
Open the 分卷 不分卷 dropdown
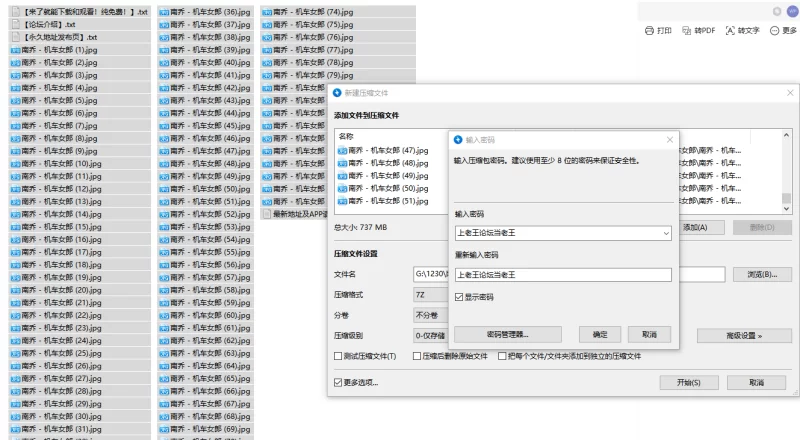(430, 315)
